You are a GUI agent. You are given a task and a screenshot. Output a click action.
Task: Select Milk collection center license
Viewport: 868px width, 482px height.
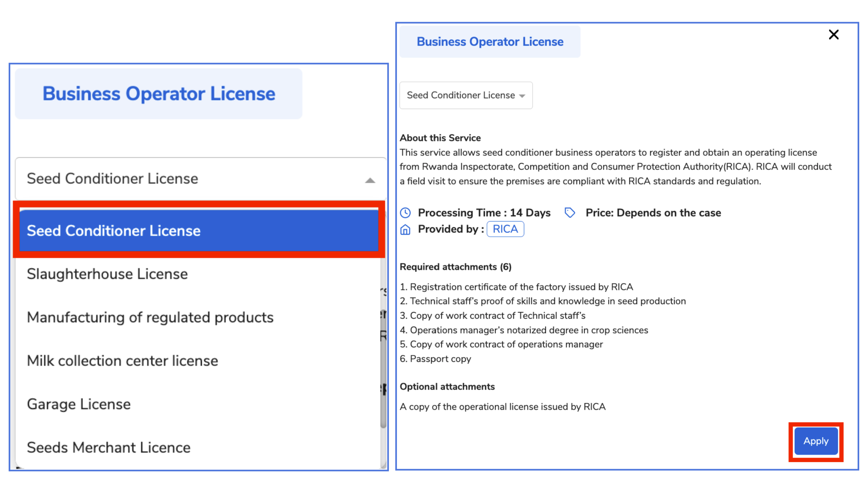pyautogui.click(x=122, y=361)
